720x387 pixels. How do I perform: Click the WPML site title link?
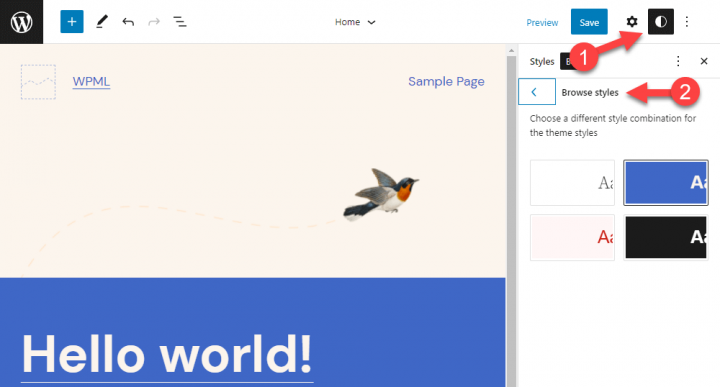pyautogui.click(x=91, y=82)
